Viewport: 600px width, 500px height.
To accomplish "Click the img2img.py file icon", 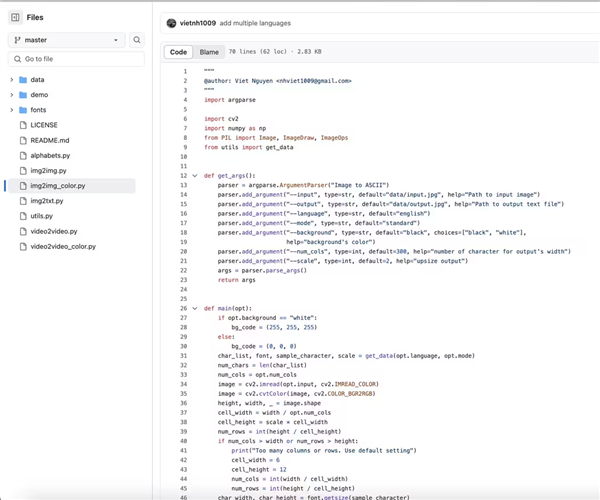I will (23, 171).
